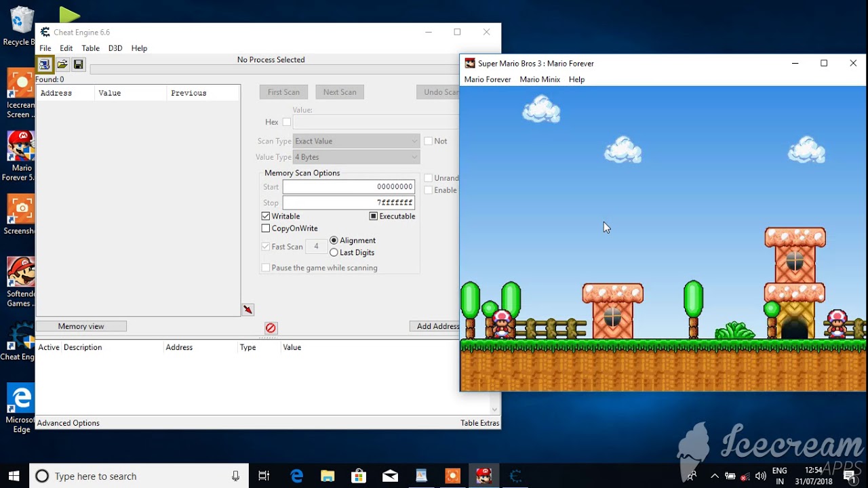
Task: Click the Add Address button
Action: click(x=435, y=326)
